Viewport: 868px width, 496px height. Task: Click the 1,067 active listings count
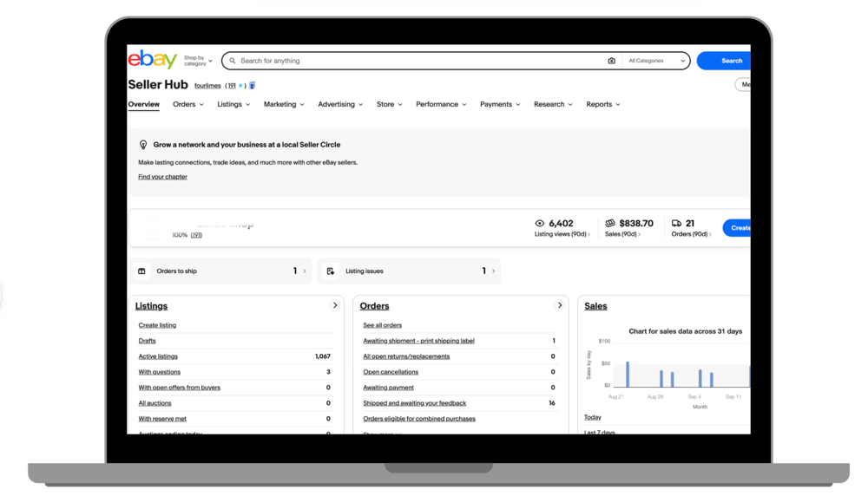tap(323, 356)
